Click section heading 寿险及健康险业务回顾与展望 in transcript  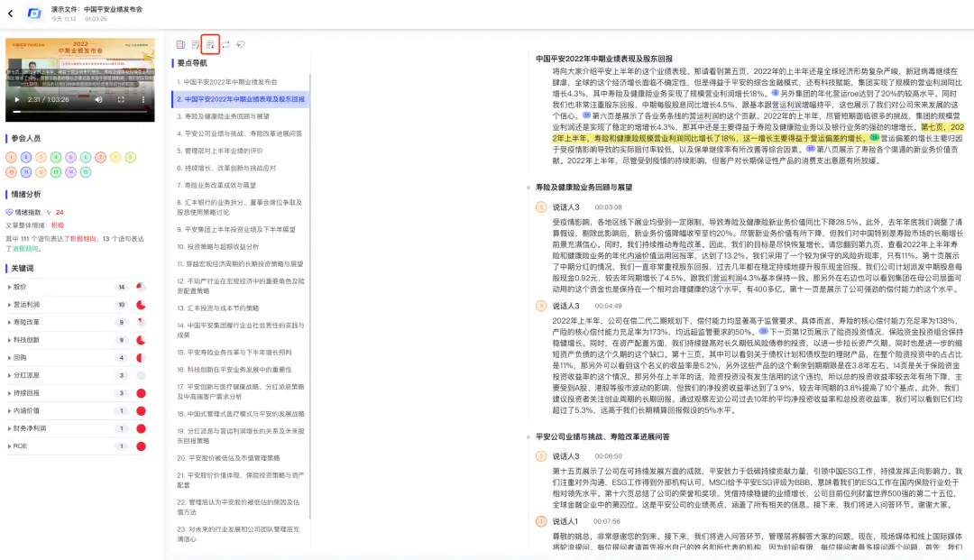coord(583,187)
